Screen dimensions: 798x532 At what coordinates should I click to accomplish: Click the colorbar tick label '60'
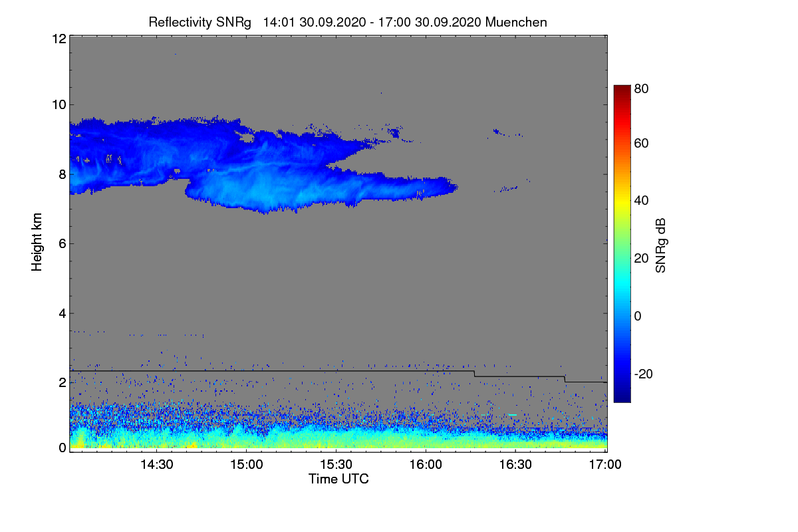642,144
